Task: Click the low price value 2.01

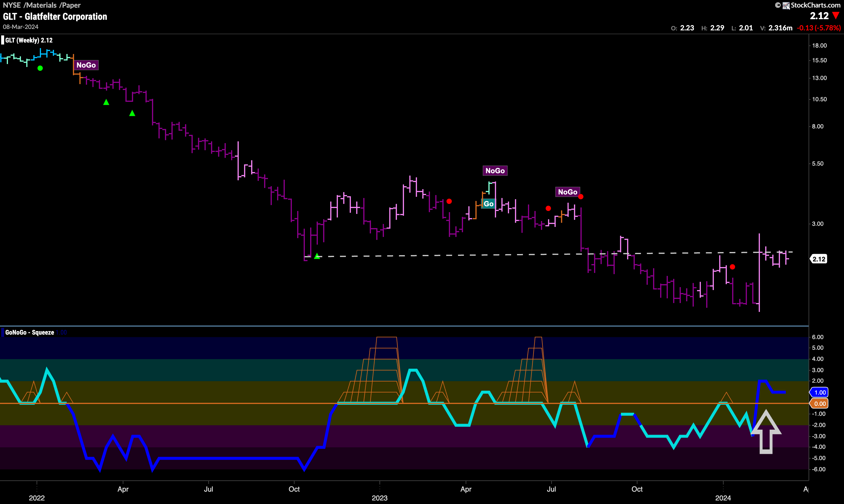Action: point(746,28)
